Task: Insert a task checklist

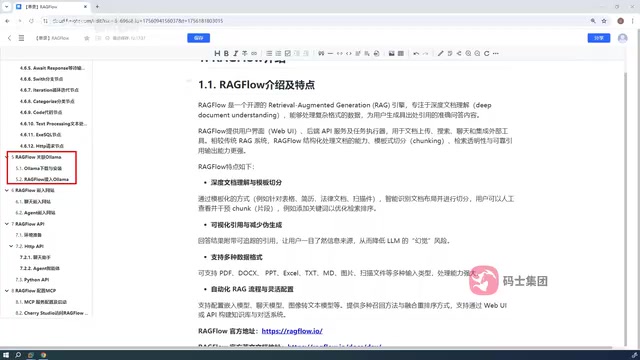Action: coord(288,53)
